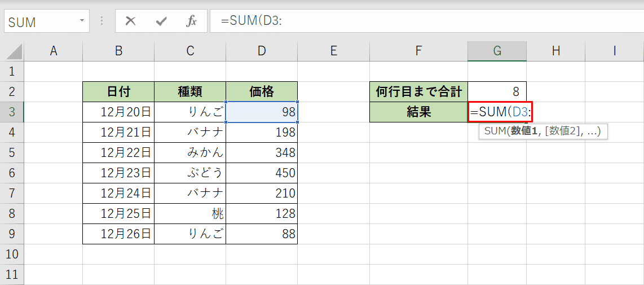Select row 3 header
Viewport: 644px width, 285px height.
12,112
